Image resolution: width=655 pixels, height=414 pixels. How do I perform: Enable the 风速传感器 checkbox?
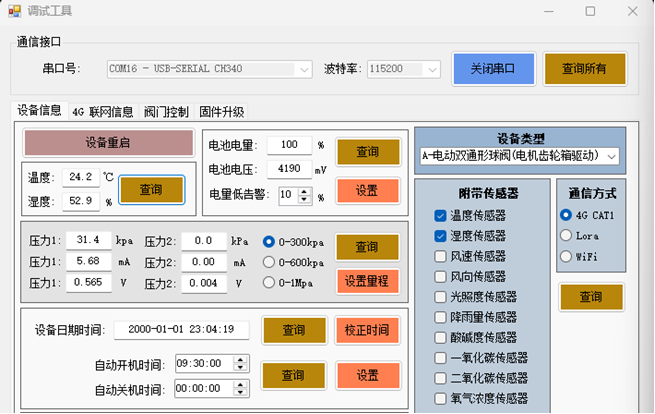[x=440, y=256]
